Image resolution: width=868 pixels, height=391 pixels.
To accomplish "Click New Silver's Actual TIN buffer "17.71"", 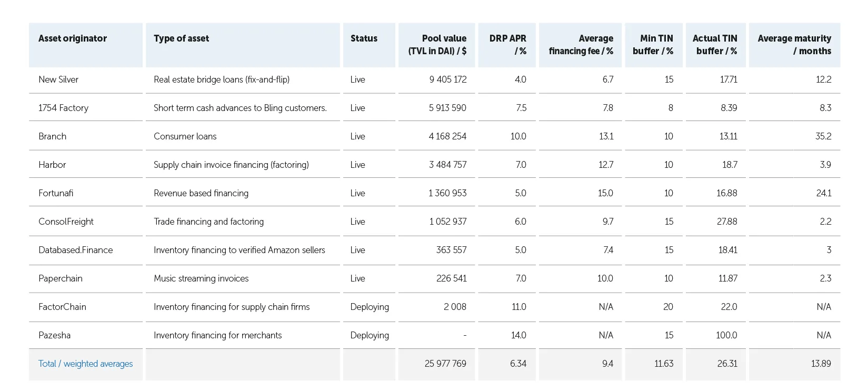I will (729, 79).
